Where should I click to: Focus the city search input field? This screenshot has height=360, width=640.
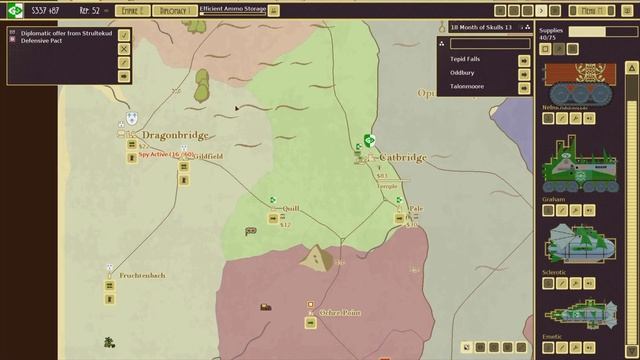pos(490,43)
